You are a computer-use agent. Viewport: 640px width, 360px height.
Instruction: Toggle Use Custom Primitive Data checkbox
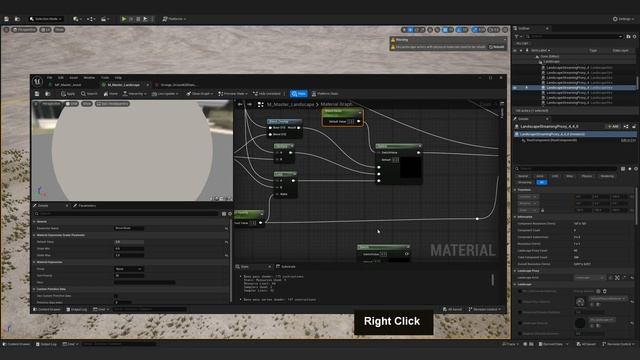tap(116, 296)
